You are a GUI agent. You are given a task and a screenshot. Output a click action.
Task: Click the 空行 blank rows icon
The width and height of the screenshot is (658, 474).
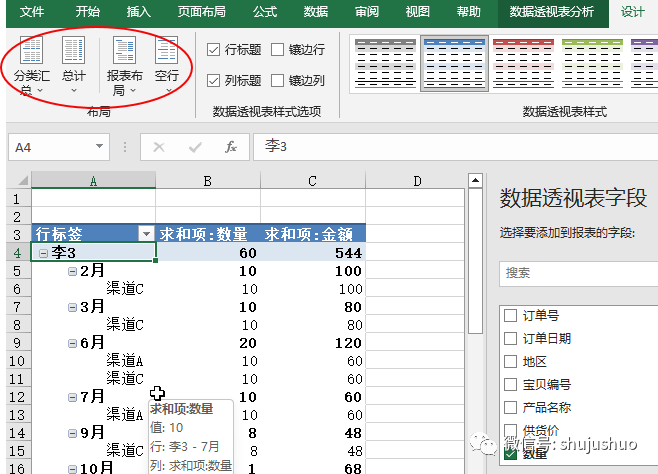pyautogui.click(x=167, y=58)
